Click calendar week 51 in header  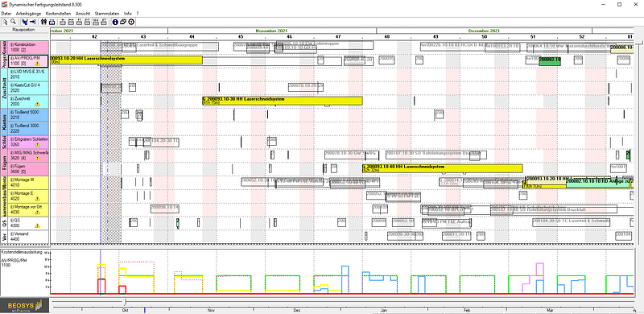533,36
